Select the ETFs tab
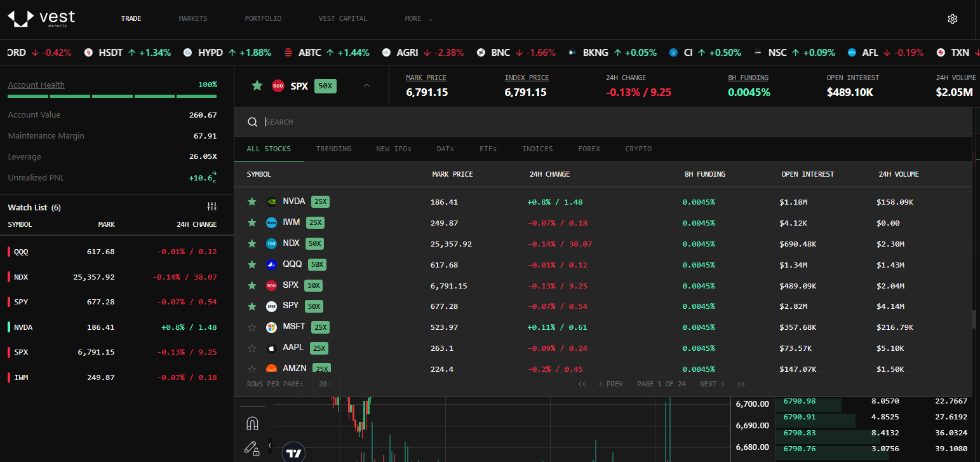Viewport: 980px width, 462px height. [x=488, y=149]
